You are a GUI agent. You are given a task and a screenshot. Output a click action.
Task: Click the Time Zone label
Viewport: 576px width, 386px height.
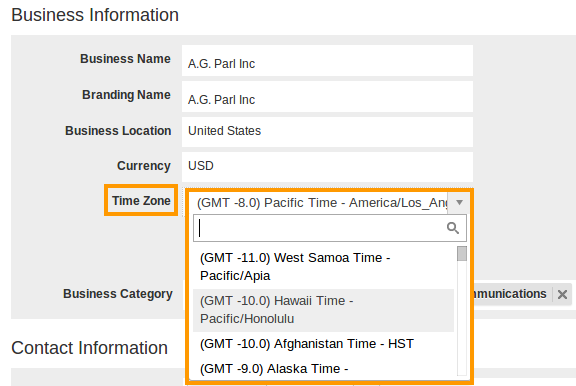tap(141, 201)
